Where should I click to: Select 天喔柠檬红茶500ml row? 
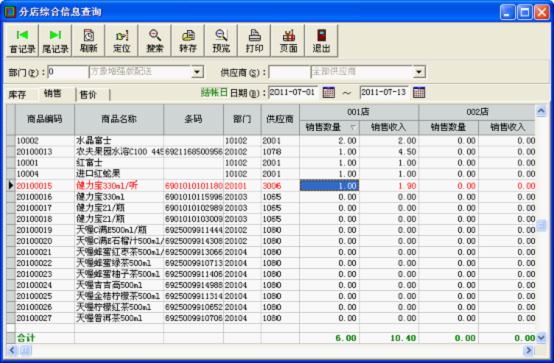pos(271,307)
